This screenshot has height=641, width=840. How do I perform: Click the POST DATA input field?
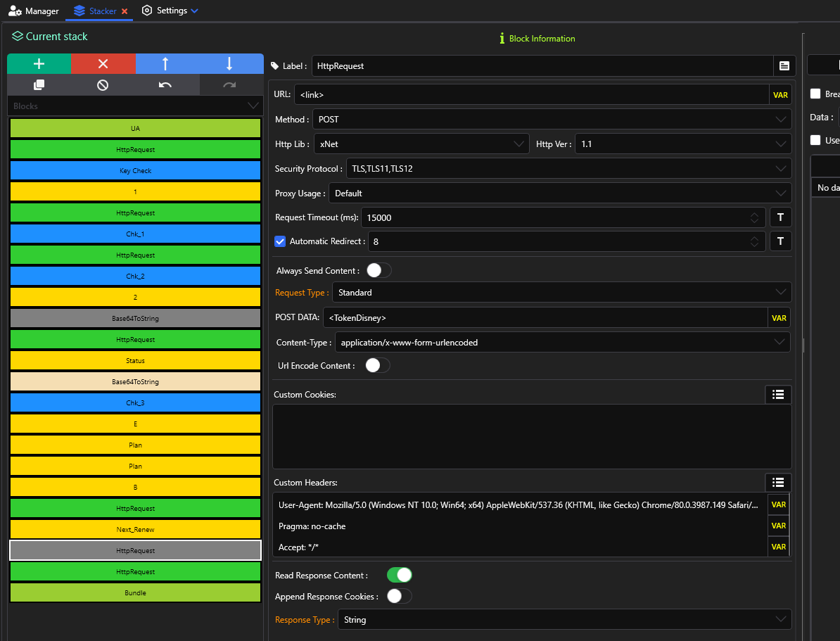545,318
